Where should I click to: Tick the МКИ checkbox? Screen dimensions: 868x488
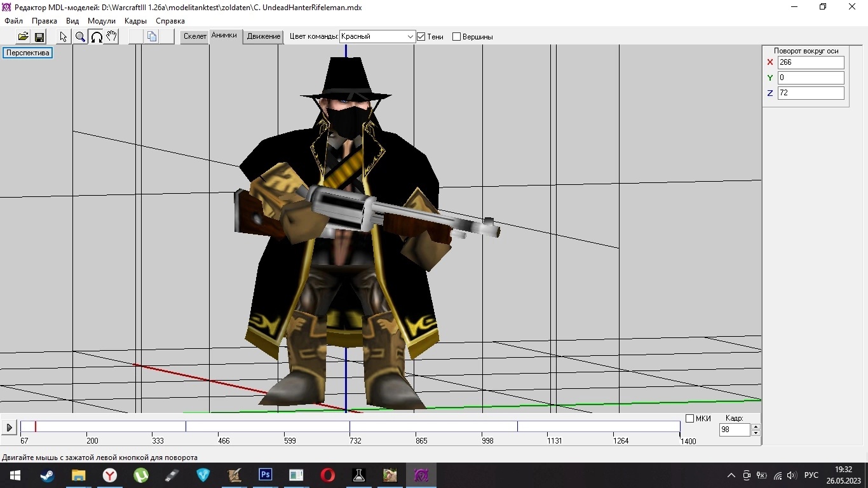pos(689,418)
